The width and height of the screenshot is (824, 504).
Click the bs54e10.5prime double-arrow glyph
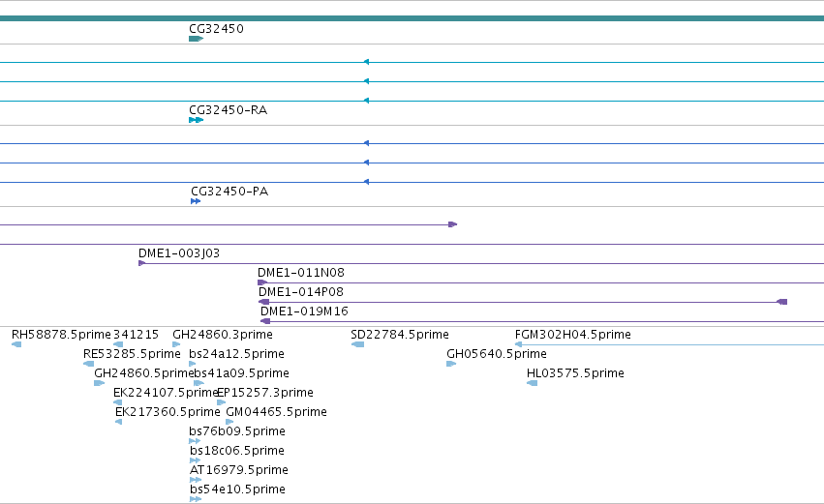coord(196,499)
